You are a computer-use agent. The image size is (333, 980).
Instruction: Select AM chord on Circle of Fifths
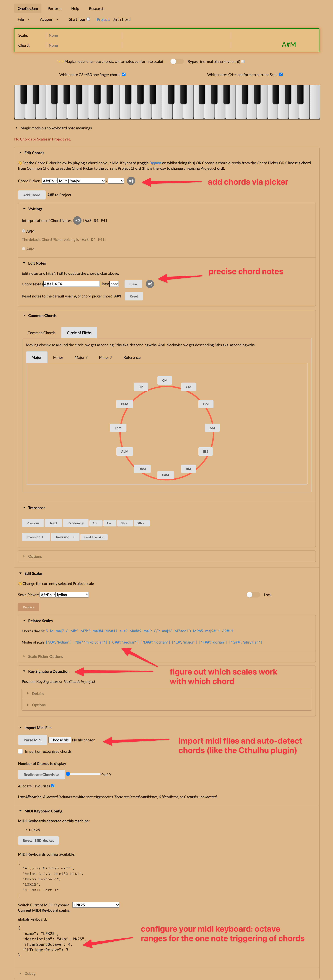(x=212, y=428)
